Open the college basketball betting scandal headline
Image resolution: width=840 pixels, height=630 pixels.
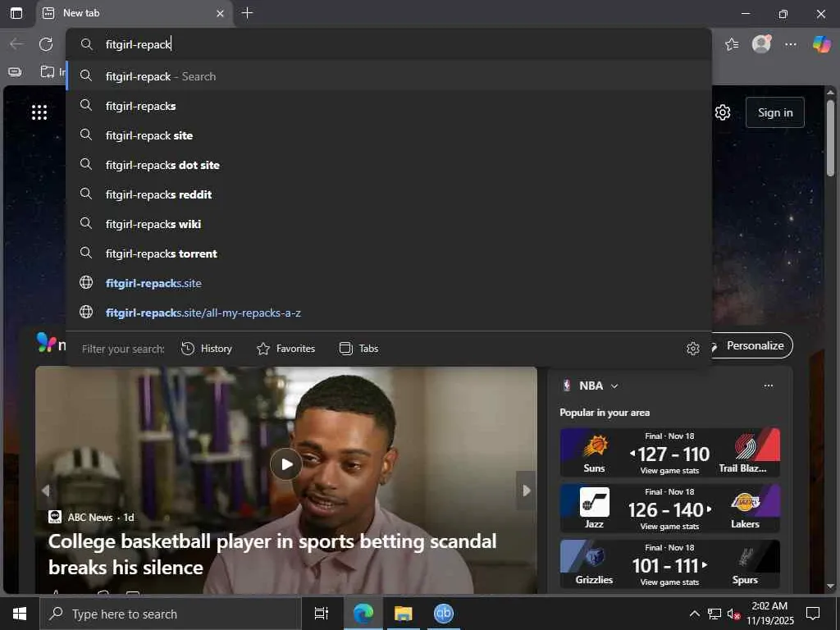pyautogui.click(x=272, y=554)
